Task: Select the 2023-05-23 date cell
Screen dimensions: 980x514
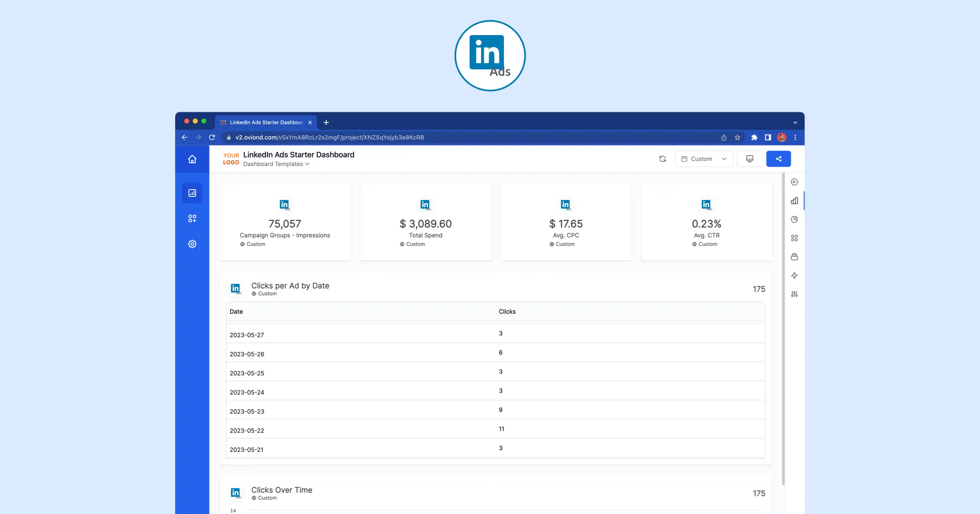Action: click(247, 412)
